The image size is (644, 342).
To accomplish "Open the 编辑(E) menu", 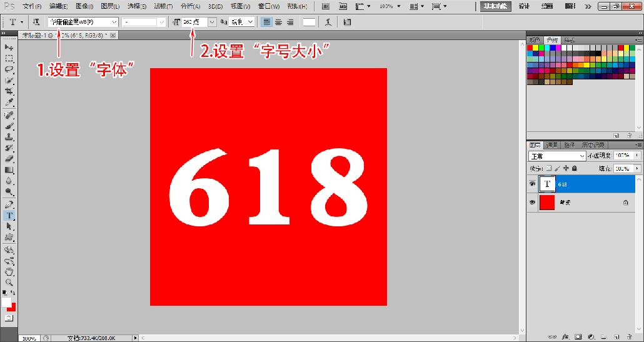I will [58, 7].
